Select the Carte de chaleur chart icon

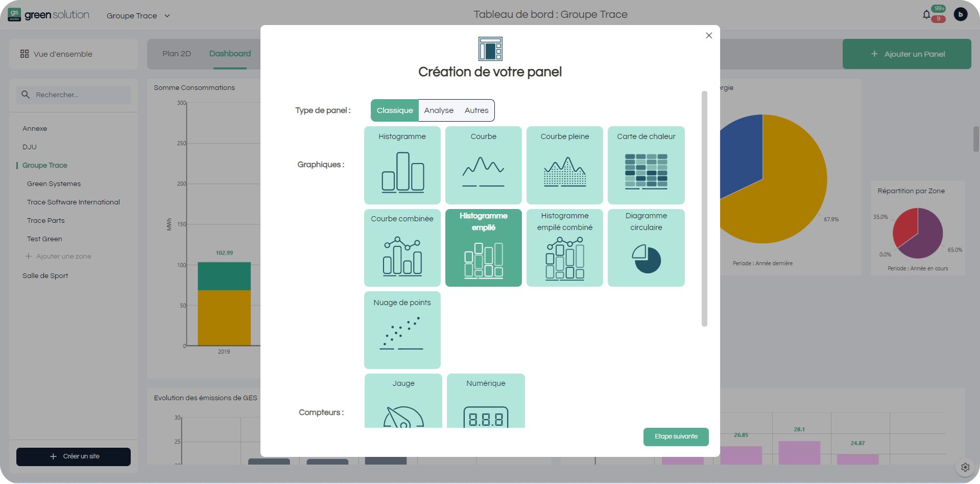[x=646, y=165]
